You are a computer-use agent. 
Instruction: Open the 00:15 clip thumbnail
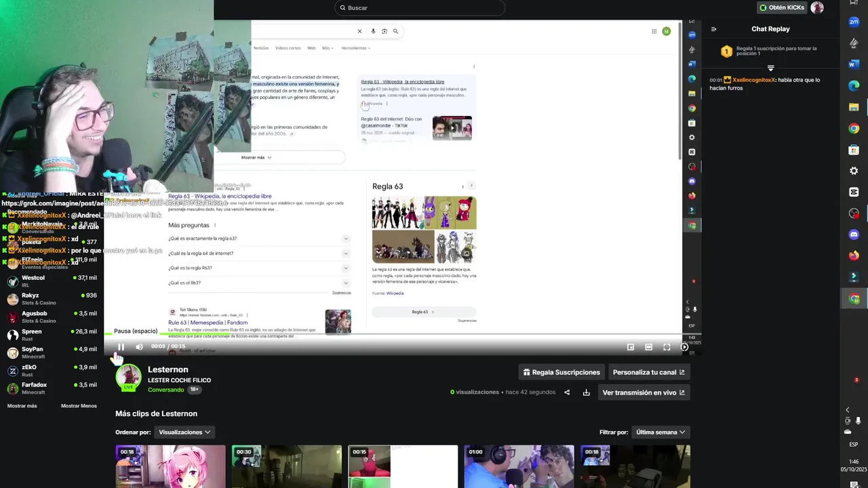[x=403, y=466]
